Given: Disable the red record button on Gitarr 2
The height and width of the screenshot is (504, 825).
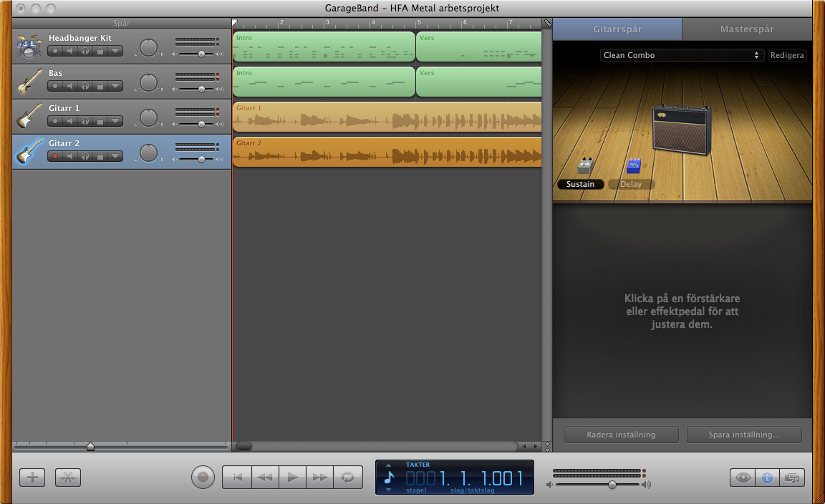Looking at the screenshot, I should (55, 156).
